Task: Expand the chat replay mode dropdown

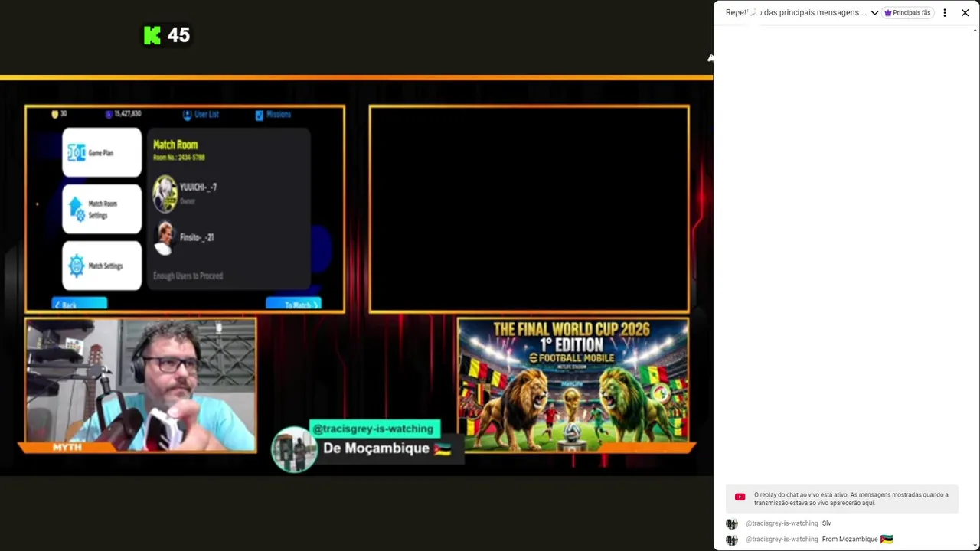Action: [x=874, y=13]
